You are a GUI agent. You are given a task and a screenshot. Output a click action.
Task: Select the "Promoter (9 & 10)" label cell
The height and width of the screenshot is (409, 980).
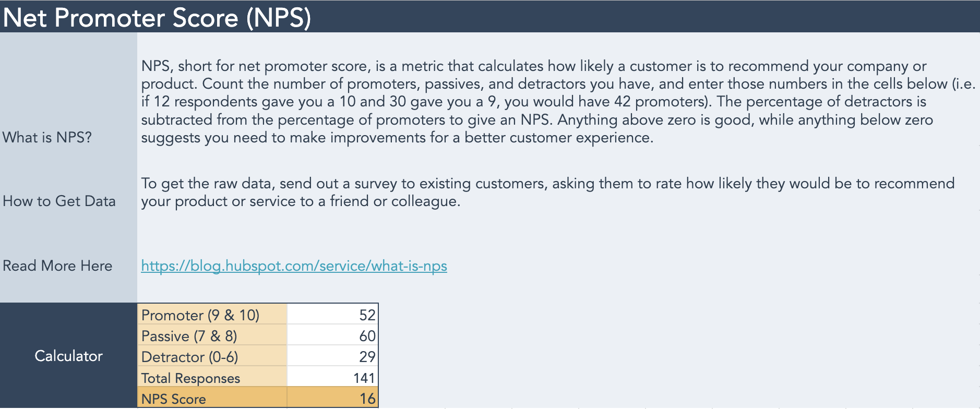(x=212, y=315)
